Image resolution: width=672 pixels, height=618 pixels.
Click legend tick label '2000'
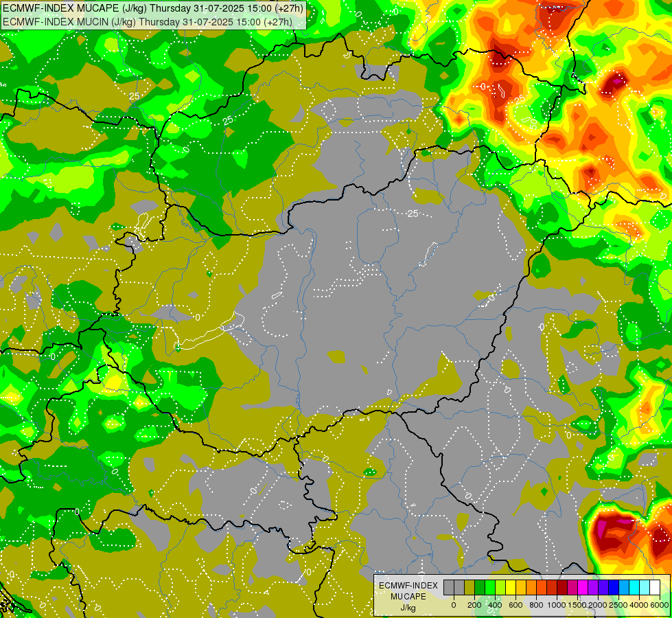[598, 605]
